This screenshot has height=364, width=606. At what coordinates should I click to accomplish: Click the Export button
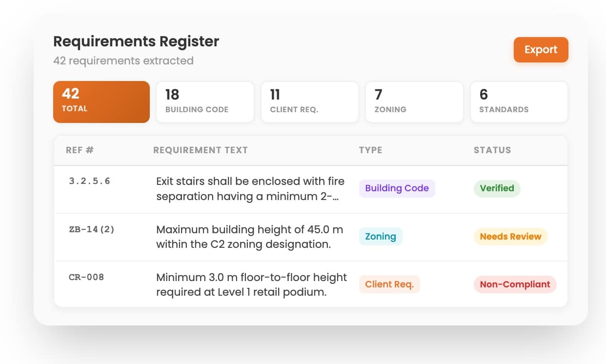(x=541, y=50)
